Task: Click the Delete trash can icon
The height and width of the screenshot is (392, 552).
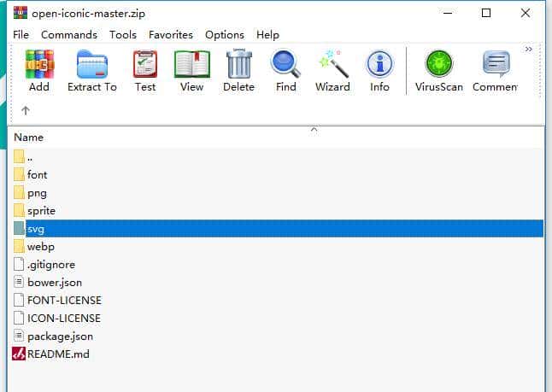Action: pos(238,66)
